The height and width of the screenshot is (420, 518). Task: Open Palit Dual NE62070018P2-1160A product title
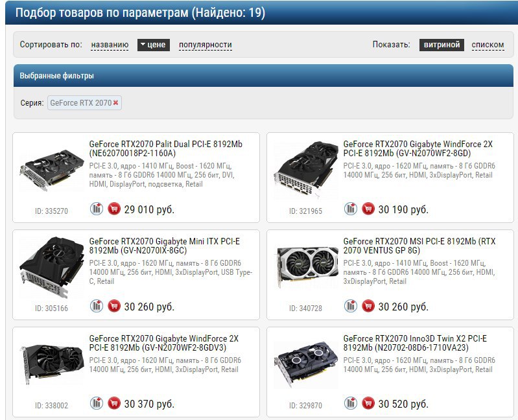tap(165, 148)
